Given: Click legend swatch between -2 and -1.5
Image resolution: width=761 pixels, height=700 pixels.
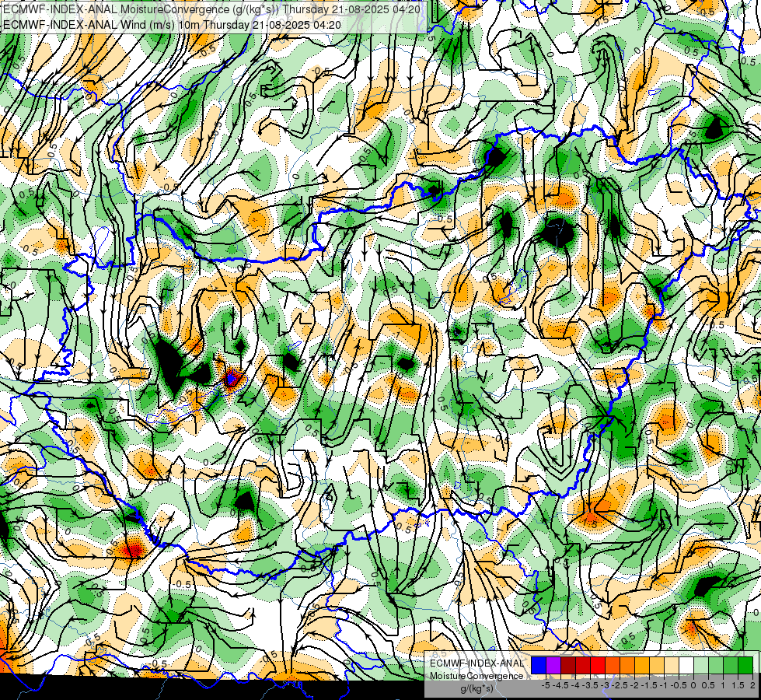Looking at the screenshot, I should 642,666.
